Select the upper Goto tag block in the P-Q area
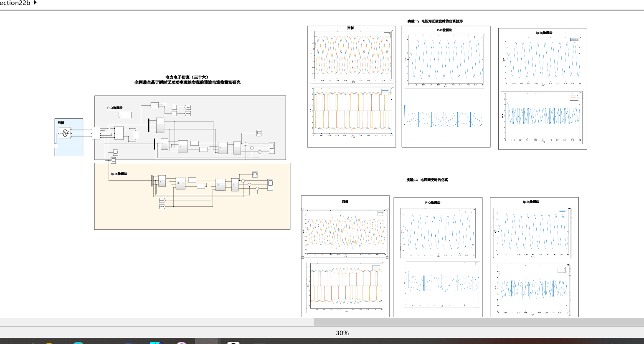Screen dimensions: 644x344 pos(188,107)
